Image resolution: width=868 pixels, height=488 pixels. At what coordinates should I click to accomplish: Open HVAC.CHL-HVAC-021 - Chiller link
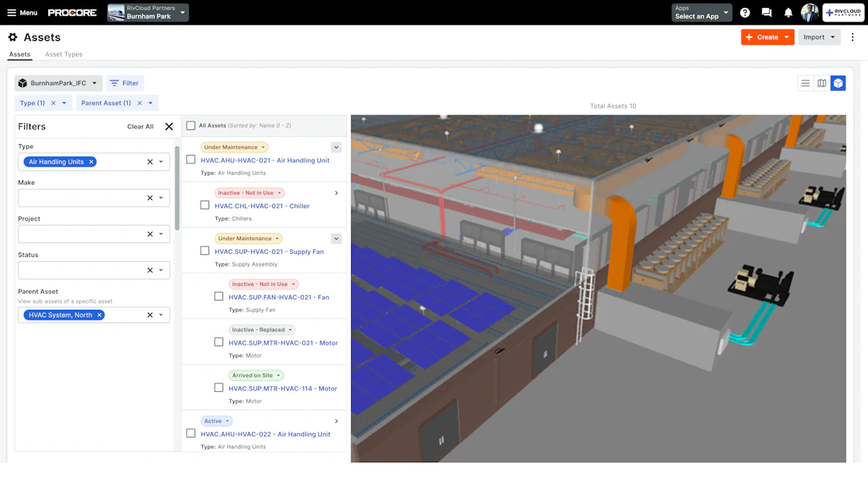pos(262,206)
